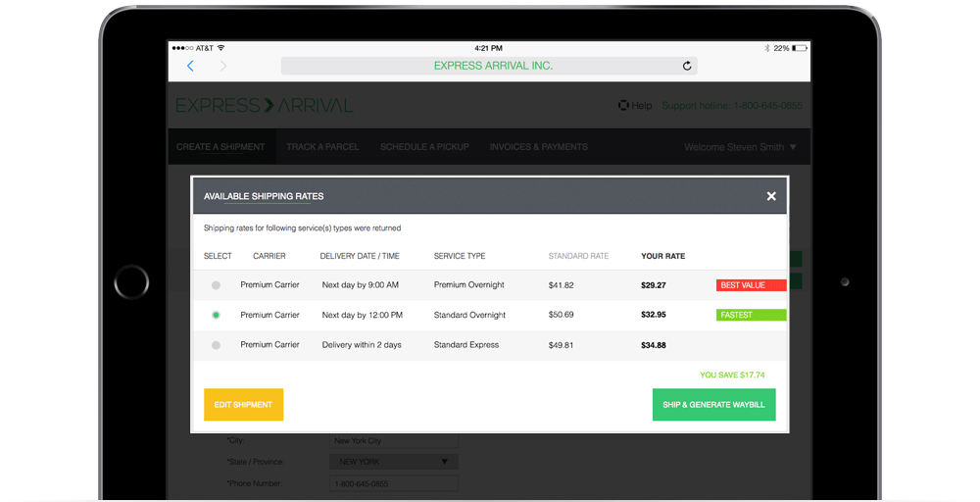Open the State / Province dropdown
This screenshot has height=502, width=980.
pyautogui.click(x=393, y=462)
